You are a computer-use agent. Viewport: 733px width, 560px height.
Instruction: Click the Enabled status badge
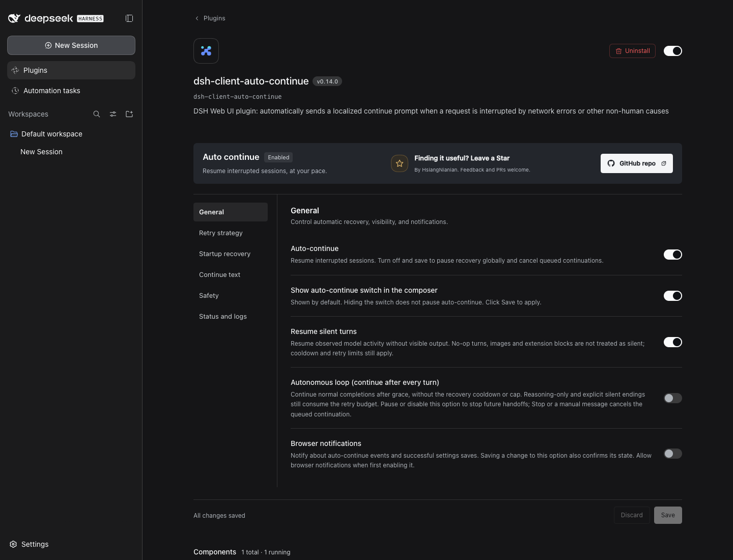click(x=278, y=157)
